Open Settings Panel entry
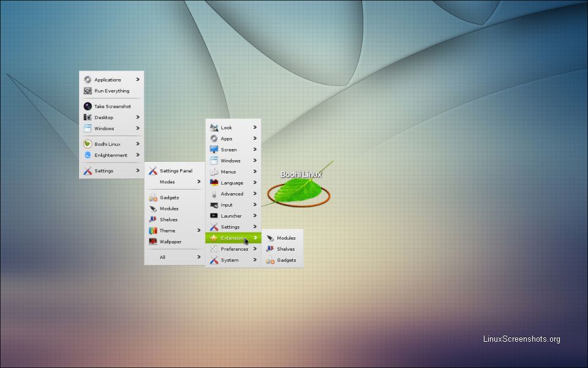The image size is (588, 368). [x=176, y=171]
